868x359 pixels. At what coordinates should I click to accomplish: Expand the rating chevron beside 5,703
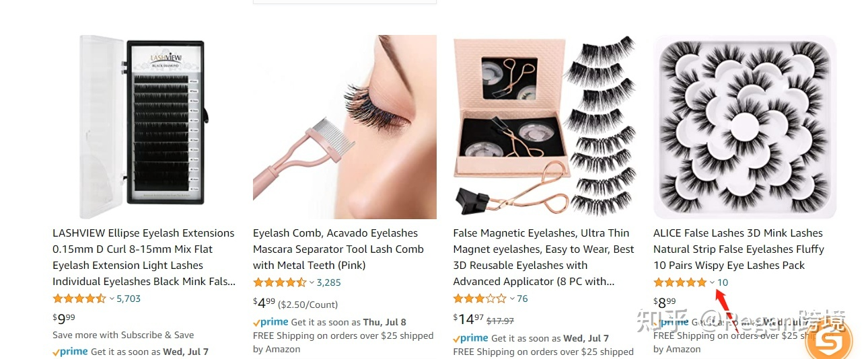[112, 299]
